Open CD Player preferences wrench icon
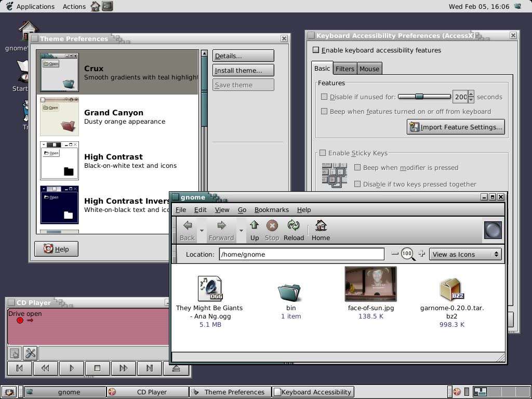 [x=31, y=353]
